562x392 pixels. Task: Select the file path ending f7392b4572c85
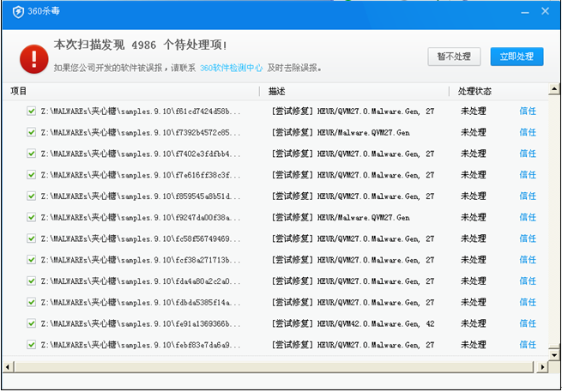point(141,133)
